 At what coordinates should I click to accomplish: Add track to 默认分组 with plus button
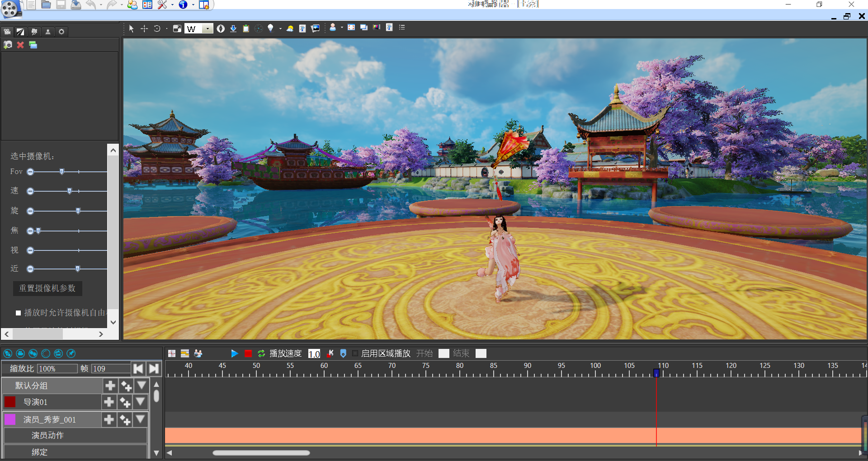pyautogui.click(x=110, y=386)
